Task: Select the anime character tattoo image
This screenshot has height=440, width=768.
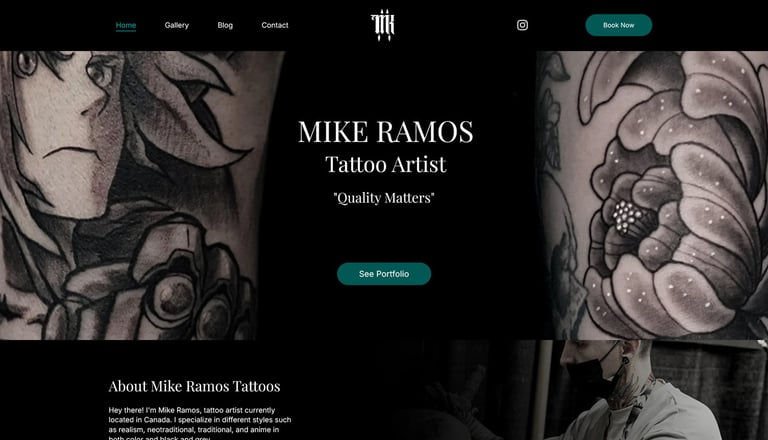Action: (137, 195)
